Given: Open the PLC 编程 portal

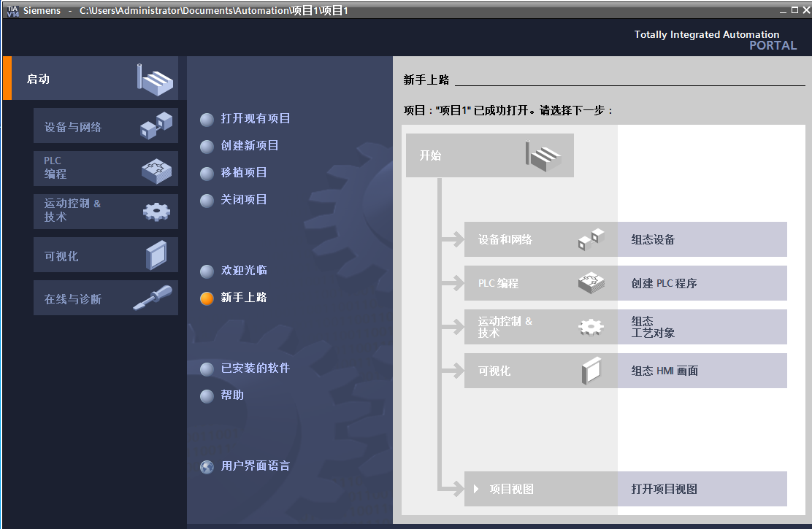Looking at the screenshot, I should pos(106,169).
